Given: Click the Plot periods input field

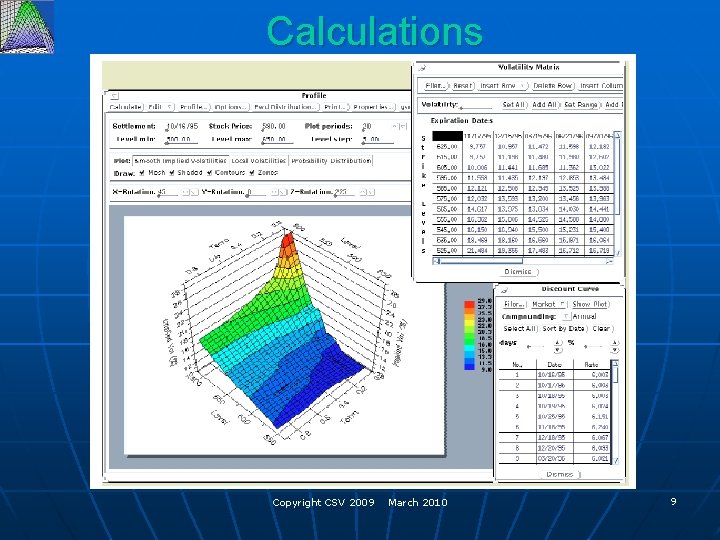Looking at the screenshot, I should point(377,126).
